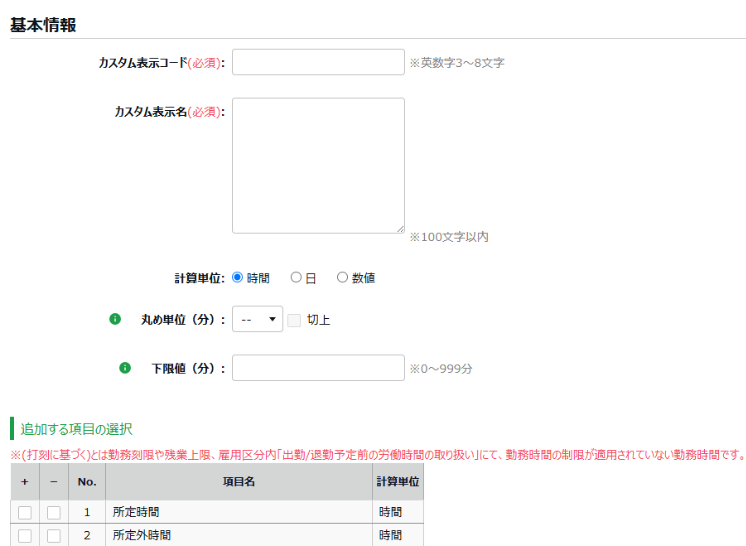Select the 数値 radio button for 計算単位
The width and height of the screenshot is (746, 546).
(x=342, y=277)
